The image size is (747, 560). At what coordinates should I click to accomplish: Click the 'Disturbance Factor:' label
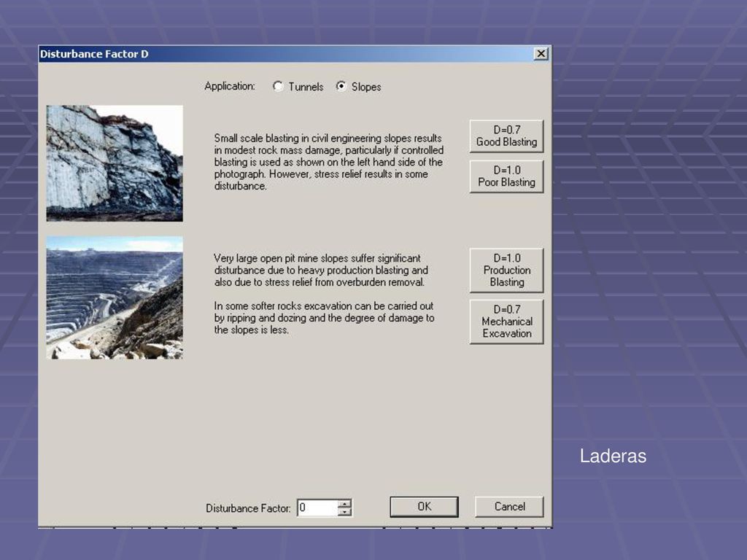248,508
